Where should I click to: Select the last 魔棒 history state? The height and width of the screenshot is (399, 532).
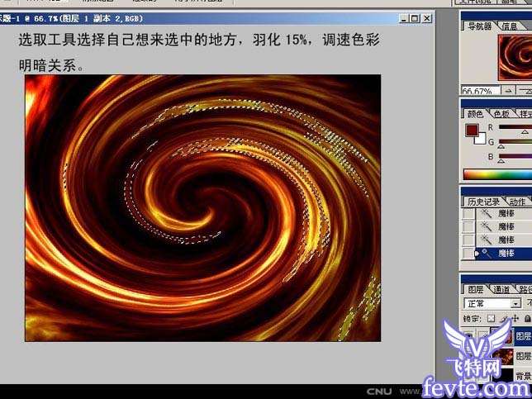pos(505,254)
